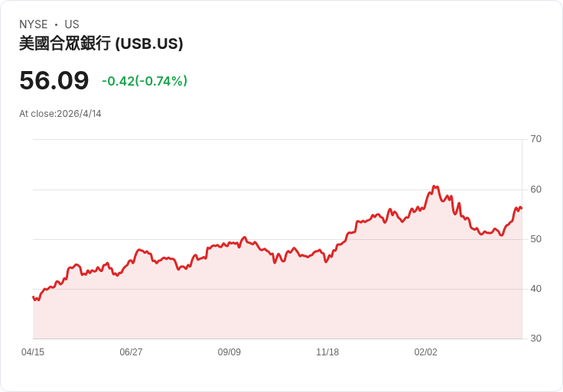563x392 pixels.
Task: Select the 09/09 date on the time axis
Action: coord(229,352)
